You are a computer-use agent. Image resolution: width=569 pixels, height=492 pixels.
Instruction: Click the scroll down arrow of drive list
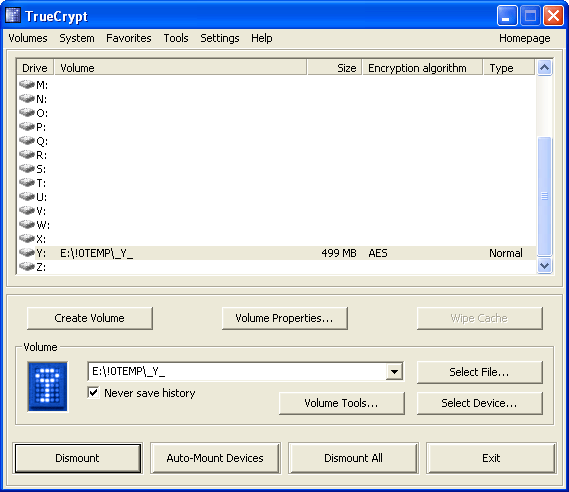pos(544,266)
